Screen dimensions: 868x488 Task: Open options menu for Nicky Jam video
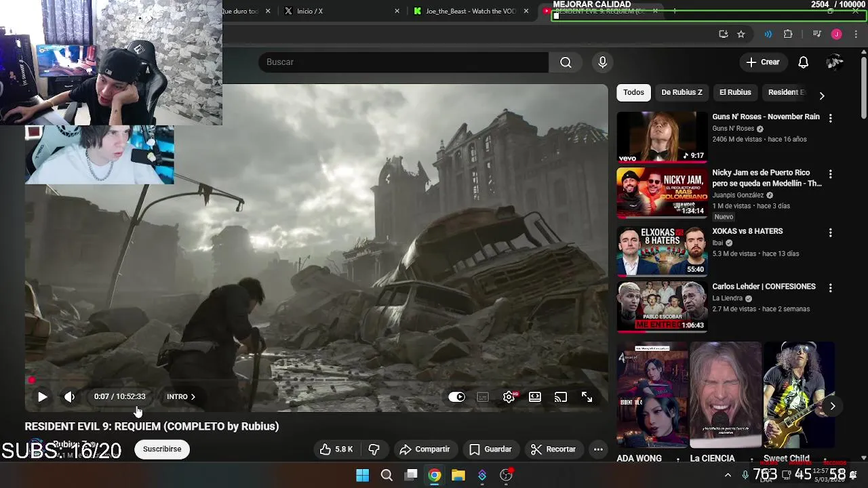[x=830, y=174]
